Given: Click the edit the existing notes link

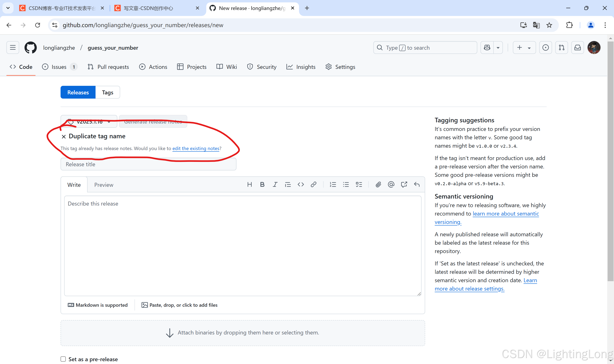Looking at the screenshot, I should click(195, 148).
